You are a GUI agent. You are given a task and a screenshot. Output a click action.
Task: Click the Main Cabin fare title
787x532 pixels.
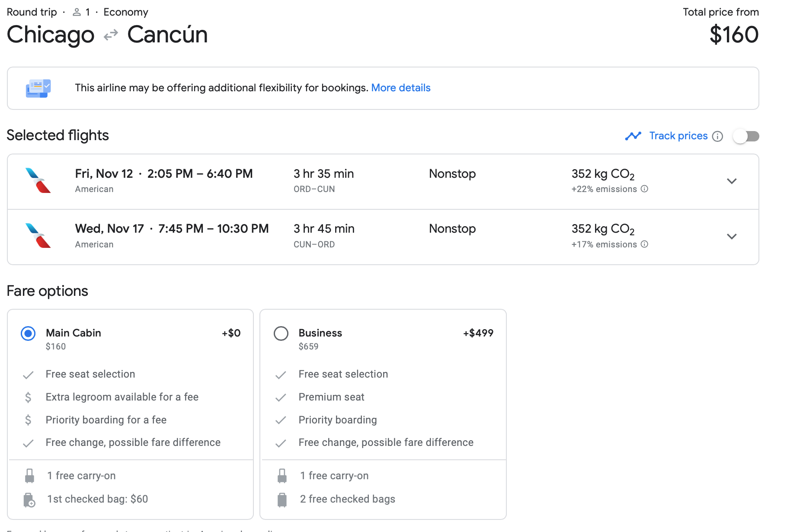74,333
